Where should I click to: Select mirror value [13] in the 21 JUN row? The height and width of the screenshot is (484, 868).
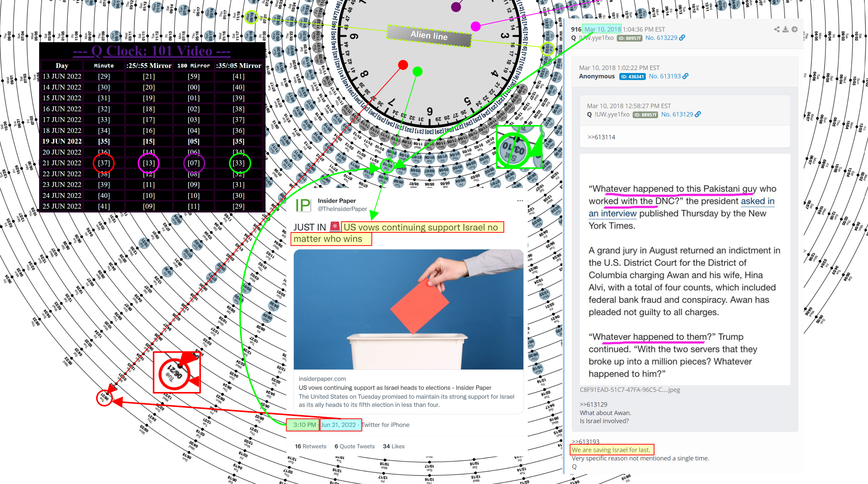[x=149, y=163]
